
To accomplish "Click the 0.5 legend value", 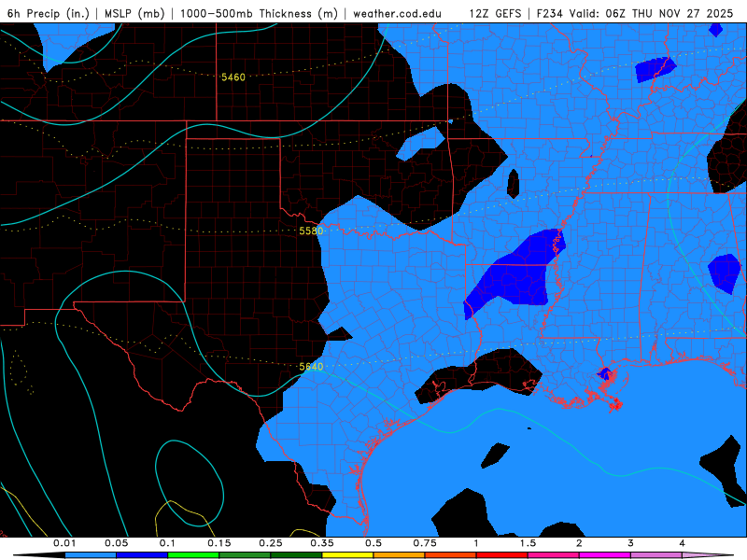I will (373, 543).
